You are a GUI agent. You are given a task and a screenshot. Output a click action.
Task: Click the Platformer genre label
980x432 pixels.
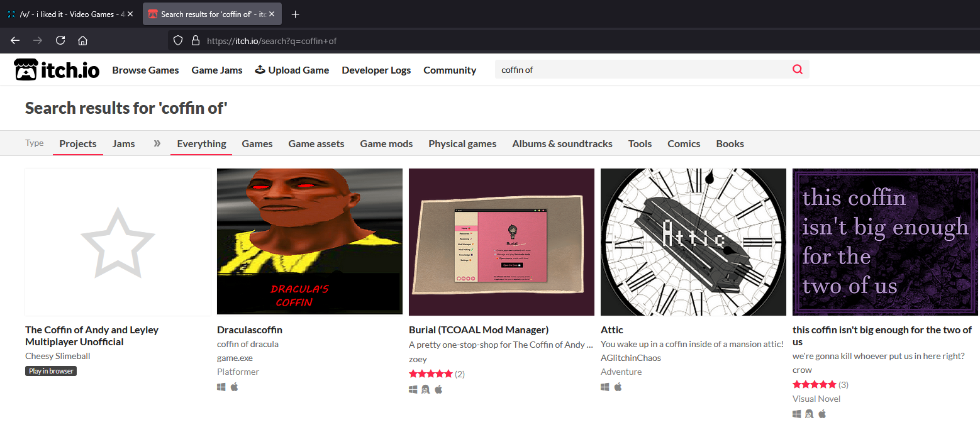238,372
